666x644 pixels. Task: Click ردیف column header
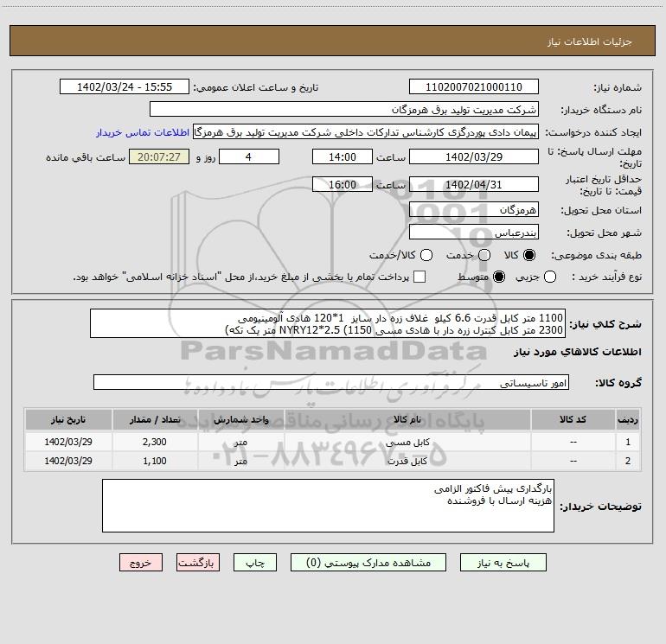pyautogui.click(x=628, y=420)
